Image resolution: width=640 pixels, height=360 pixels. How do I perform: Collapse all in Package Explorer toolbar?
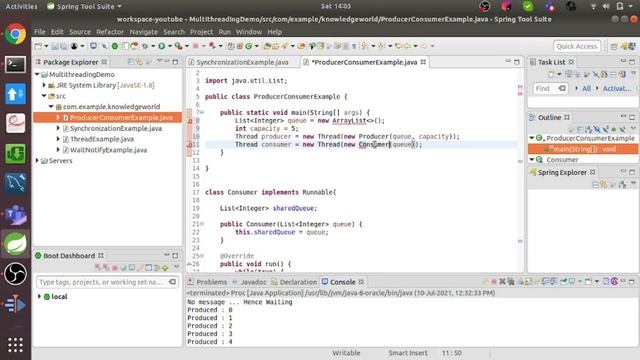pyautogui.click(x=131, y=62)
